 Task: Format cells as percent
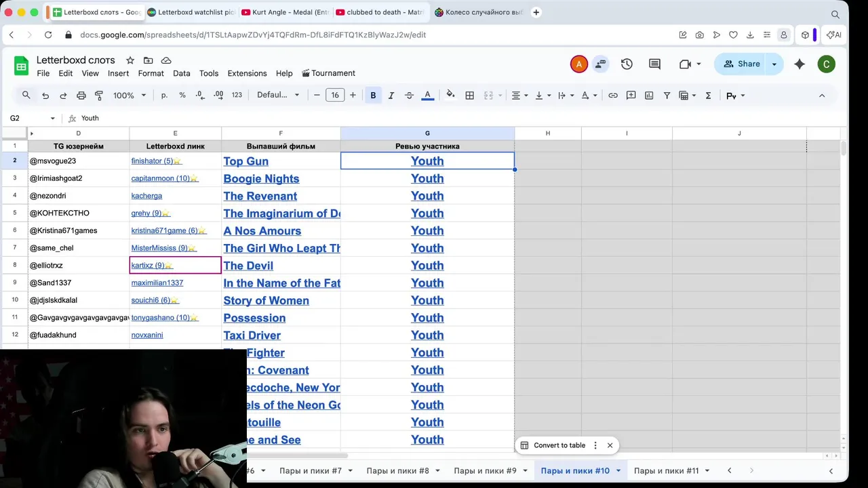click(x=182, y=96)
